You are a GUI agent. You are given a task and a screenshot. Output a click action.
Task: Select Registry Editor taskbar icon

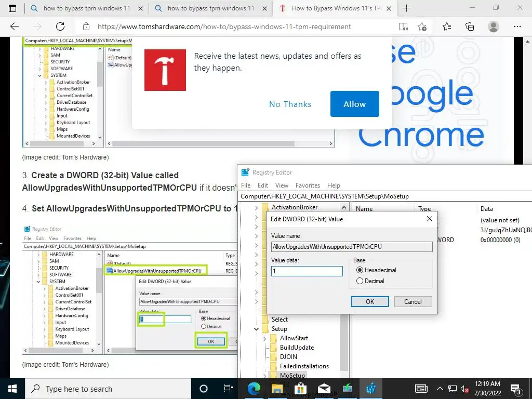371,389
